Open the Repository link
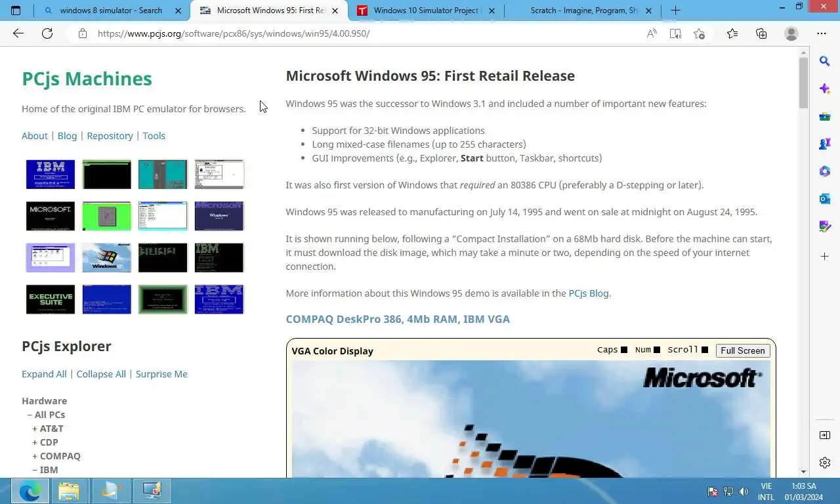This screenshot has height=504, width=840. click(x=110, y=136)
